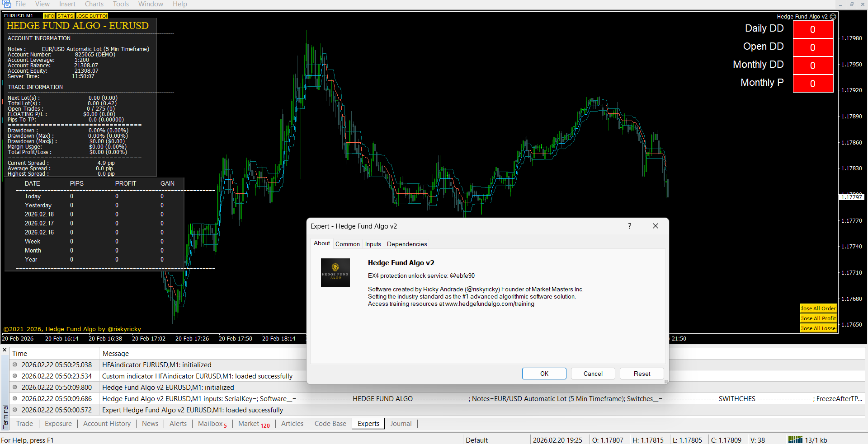The width and height of the screenshot is (868, 444).
Task: Restore the chart window using restore icon
Action: (x=851, y=4)
